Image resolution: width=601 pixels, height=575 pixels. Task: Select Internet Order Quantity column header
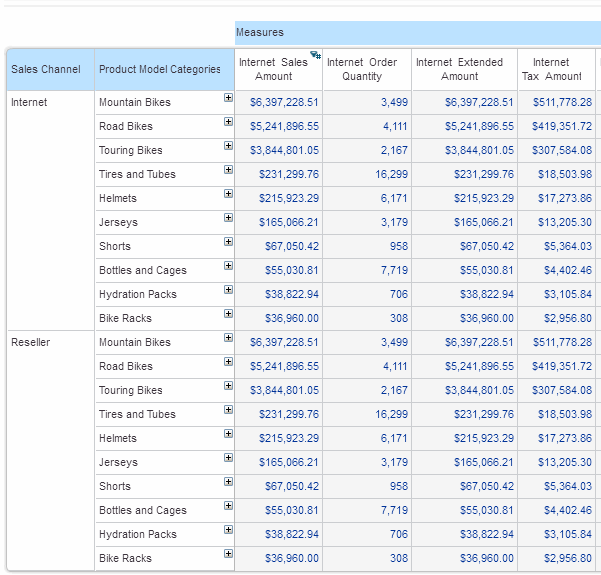pos(362,69)
